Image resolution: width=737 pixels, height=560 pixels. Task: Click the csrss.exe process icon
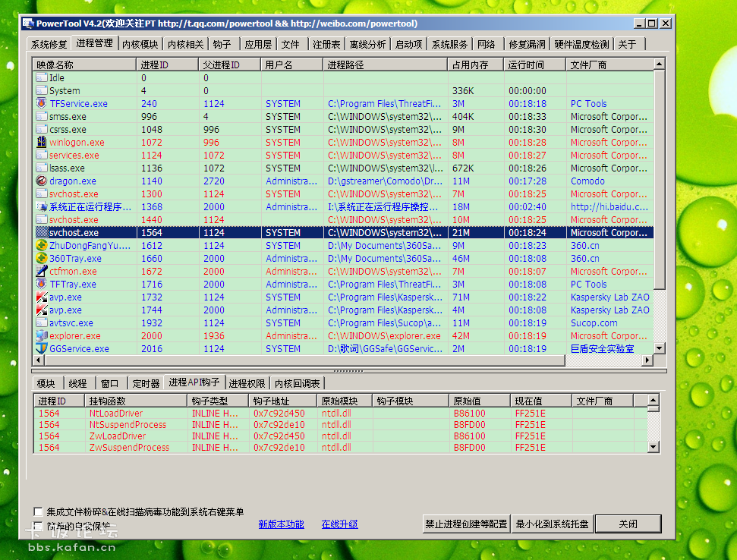(42, 129)
